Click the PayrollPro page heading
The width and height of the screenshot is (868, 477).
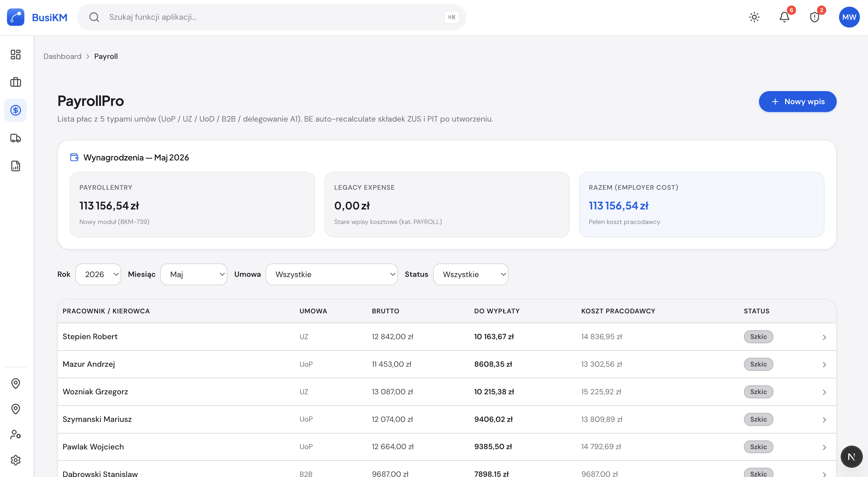click(91, 101)
